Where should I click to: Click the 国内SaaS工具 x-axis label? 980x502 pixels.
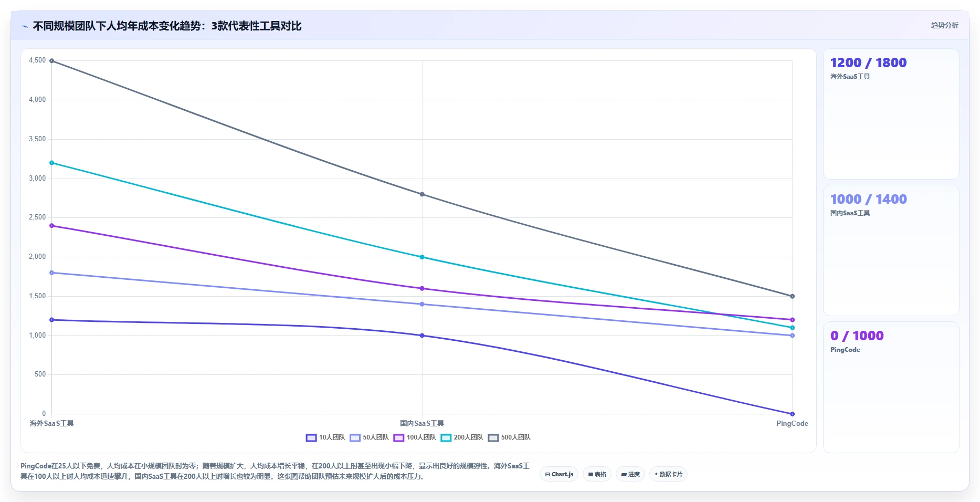coord(422,423)
